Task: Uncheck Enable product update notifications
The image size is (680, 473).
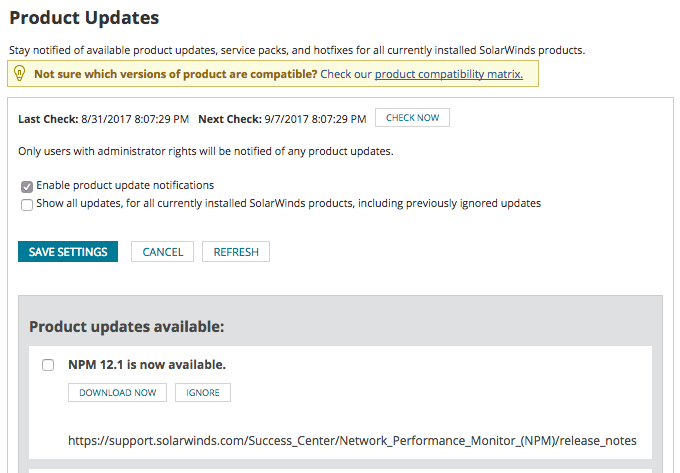Action: (x=27, y=186)
